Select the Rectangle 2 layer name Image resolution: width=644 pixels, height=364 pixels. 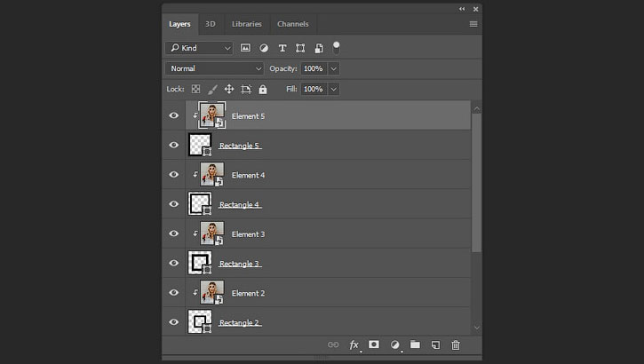[240, 323]
